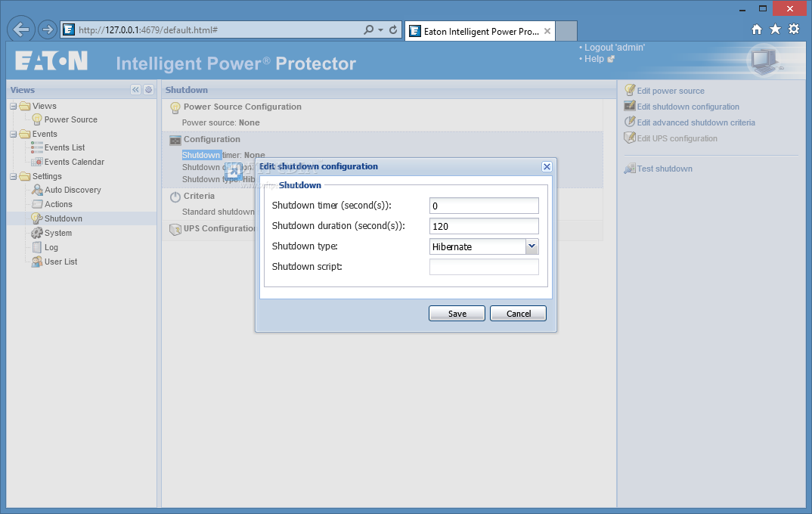The image size is (812, 514).
Task: Click the Shutdown script input field
Action: click(x=484, y=267)
